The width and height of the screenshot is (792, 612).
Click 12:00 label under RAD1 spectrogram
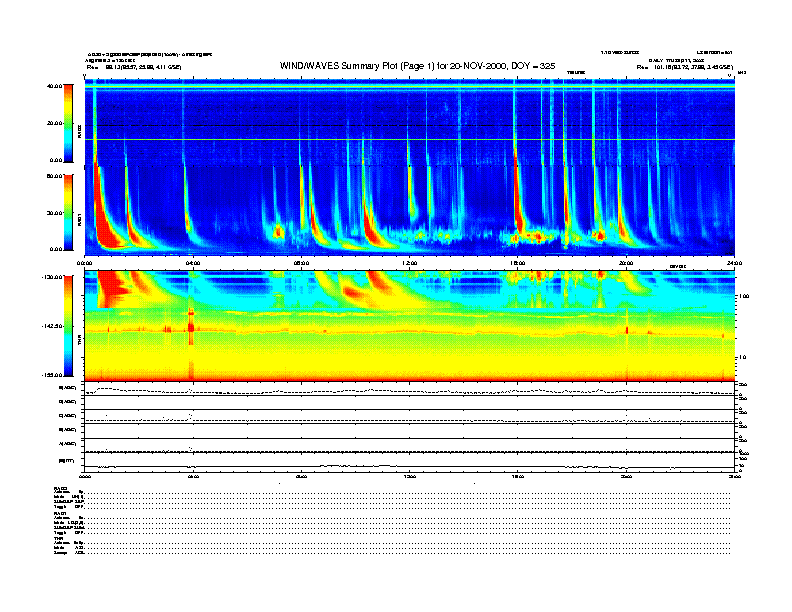pos(410,263)
